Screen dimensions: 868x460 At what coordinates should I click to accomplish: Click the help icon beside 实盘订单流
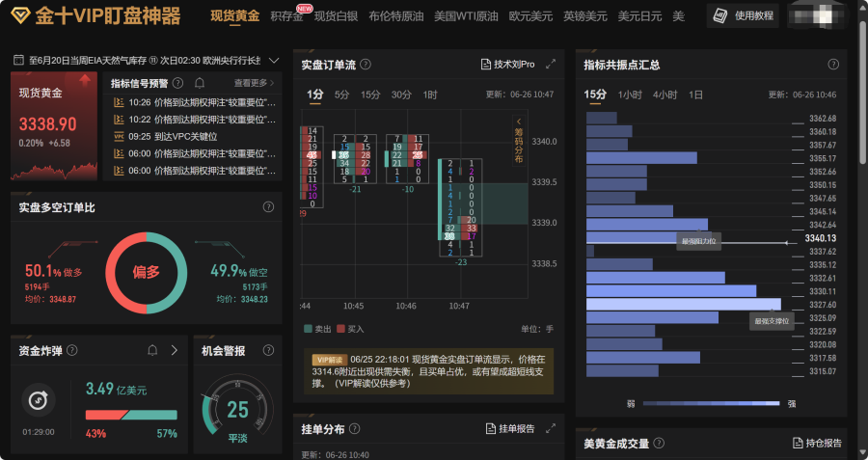[366, 65]
